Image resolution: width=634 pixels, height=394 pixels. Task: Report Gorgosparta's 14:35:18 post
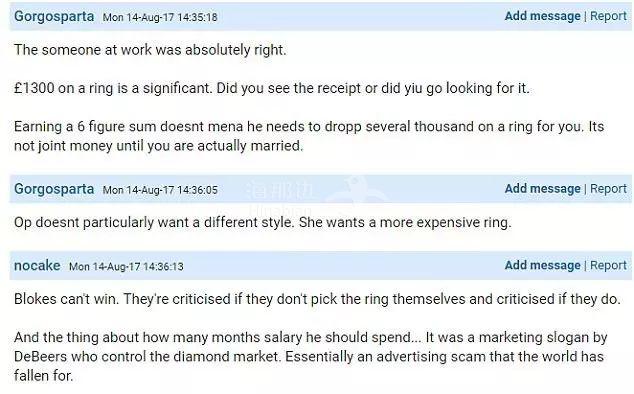(608, 16)
